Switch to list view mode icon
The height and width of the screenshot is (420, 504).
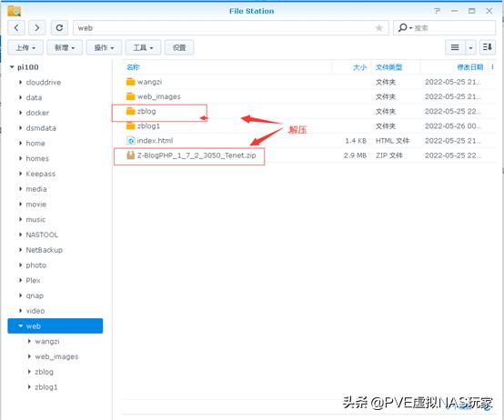pos(455,47)
